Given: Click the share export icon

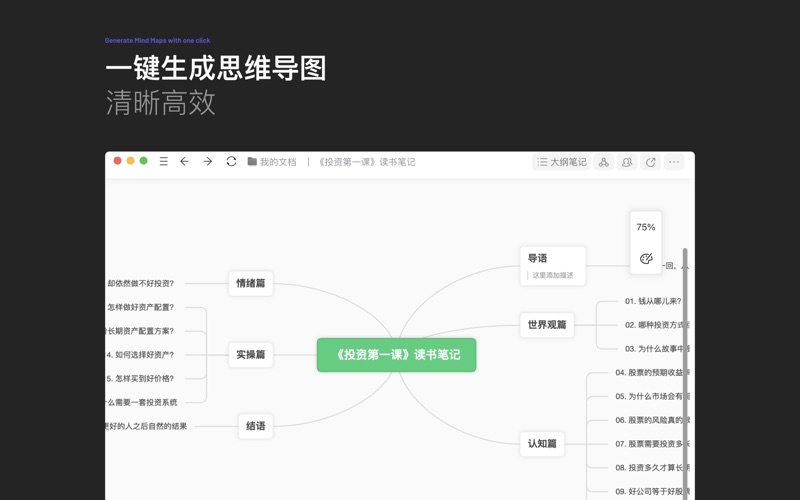Looking at the screenshot, I should pos(651,162).
